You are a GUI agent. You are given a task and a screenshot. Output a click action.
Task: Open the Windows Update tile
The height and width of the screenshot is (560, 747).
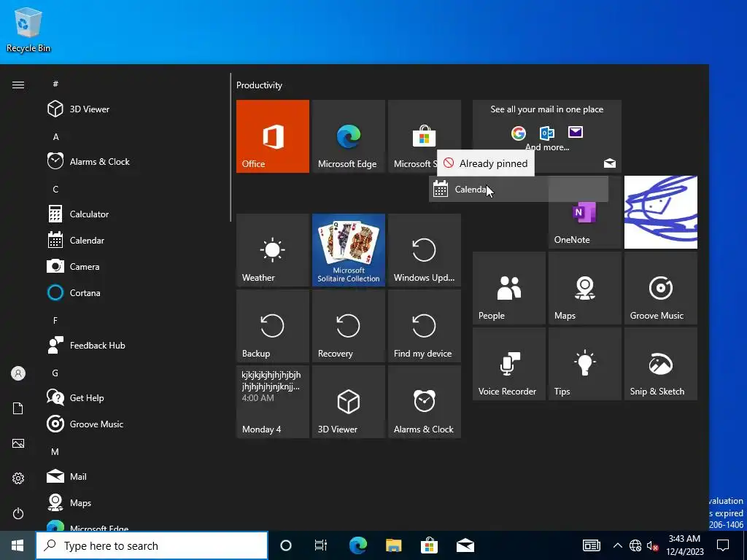pos(425,250)
